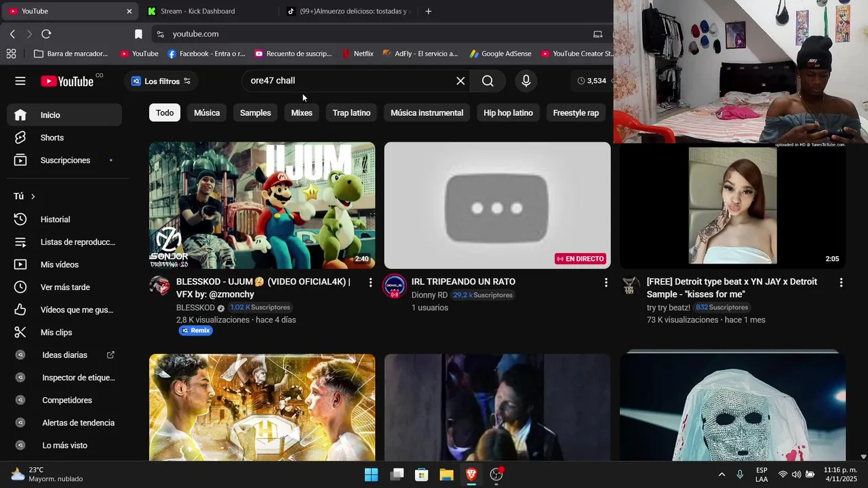868x488 pixels.
Task: Select the Mixes filter chip
Action: [302, 113]
